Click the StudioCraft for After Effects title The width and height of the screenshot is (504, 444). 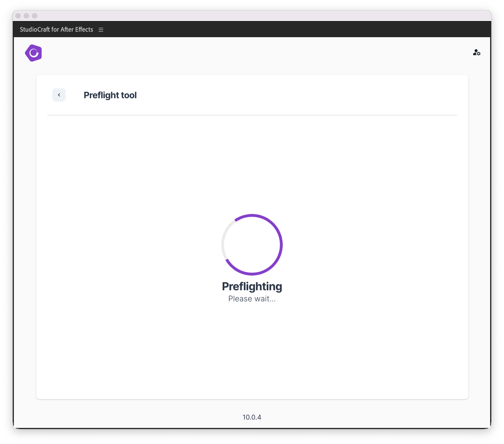pos(56,29)
